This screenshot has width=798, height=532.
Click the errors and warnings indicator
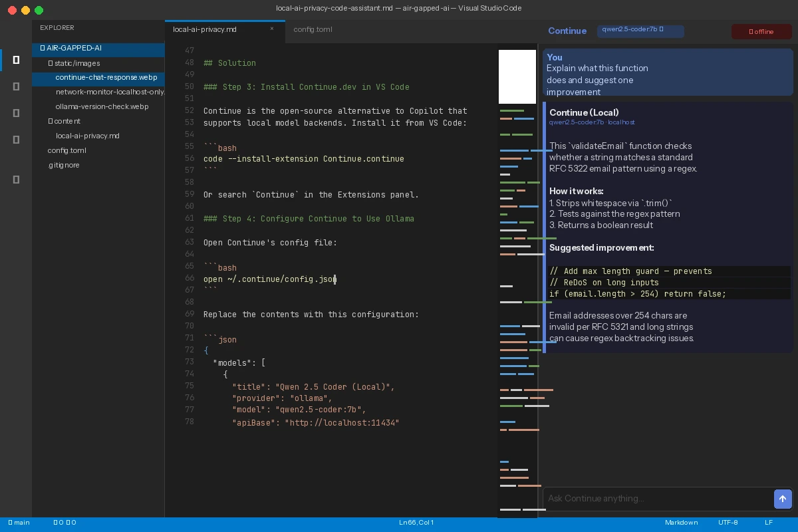63,523
